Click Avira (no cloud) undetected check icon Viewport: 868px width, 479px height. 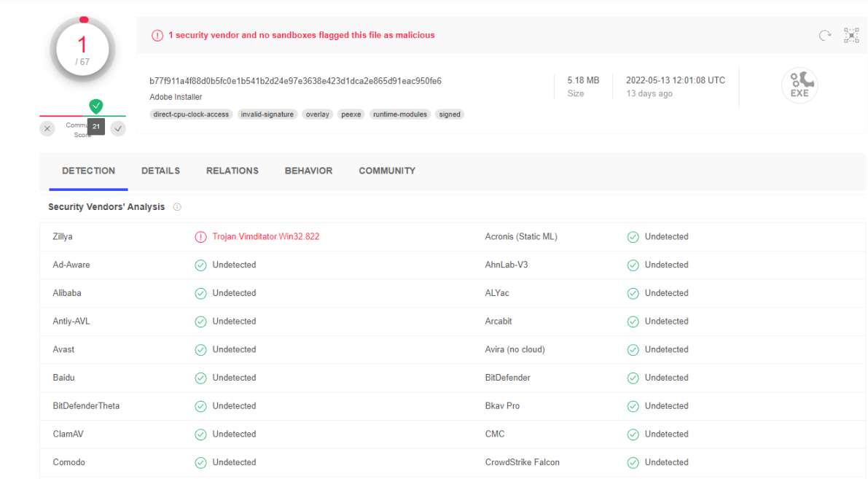[633, 350]
